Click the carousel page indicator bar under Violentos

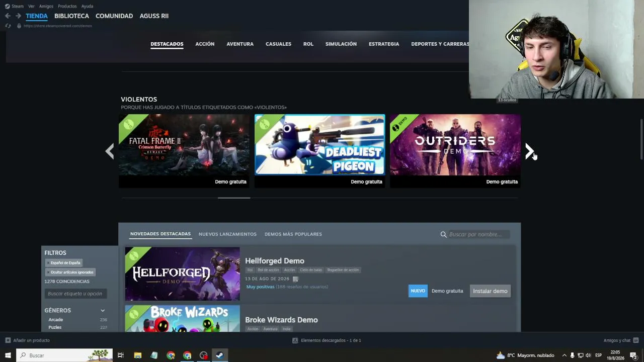tap(234, 198)
